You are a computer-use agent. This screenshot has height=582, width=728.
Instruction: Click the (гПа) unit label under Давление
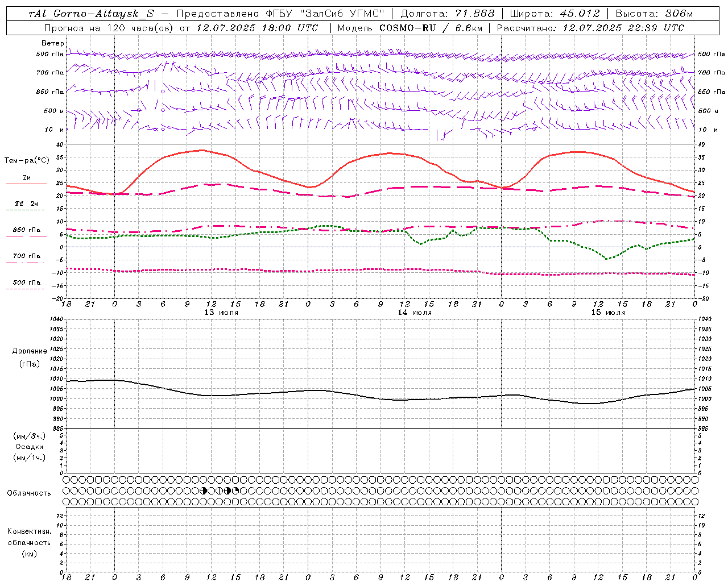click(x=30, y=364)
